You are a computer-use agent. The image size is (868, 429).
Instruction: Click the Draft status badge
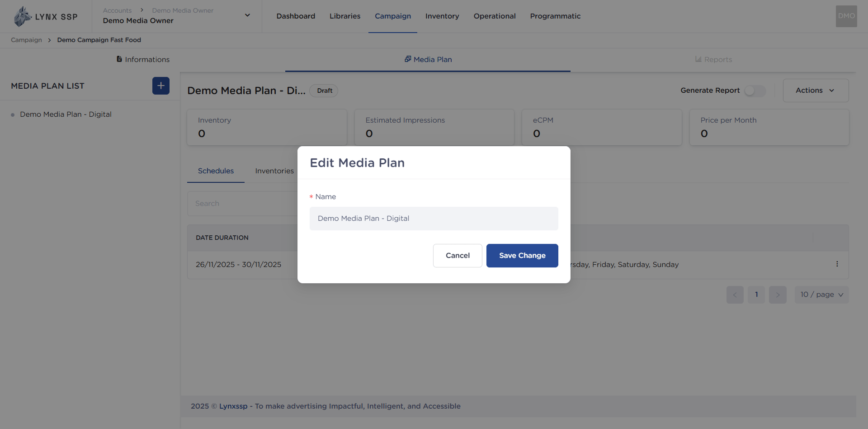point(324,91)
